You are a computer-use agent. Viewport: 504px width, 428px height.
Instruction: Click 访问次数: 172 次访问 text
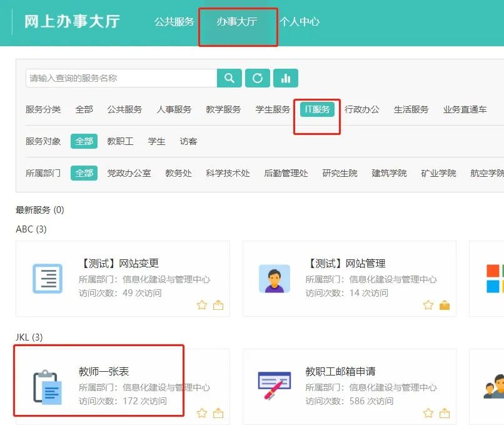pos(123,401)
